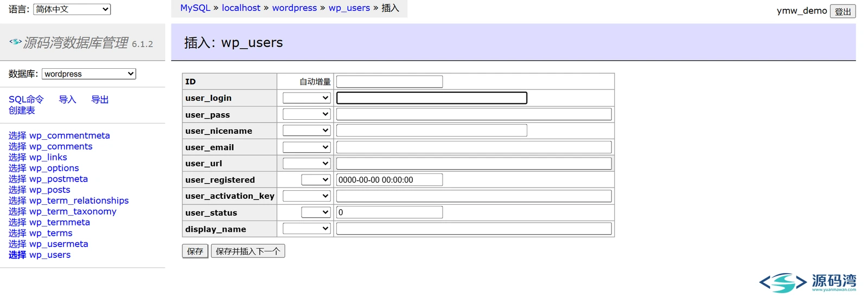Open the wp_users table link in sidebar

pyautogui.click(x=50, y=255)
